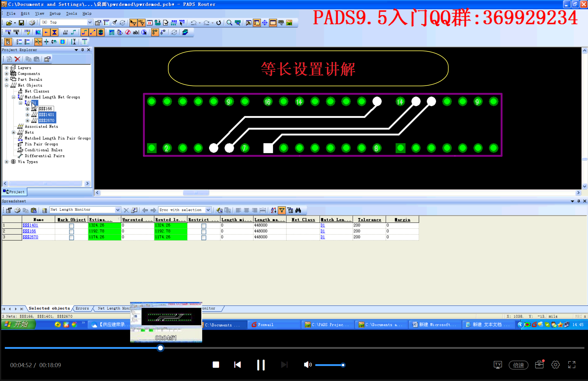Click the Find binoculars icon in Spreadsheet
The height and width of the screenshot is (381, 588).
[x=298, y=210]
